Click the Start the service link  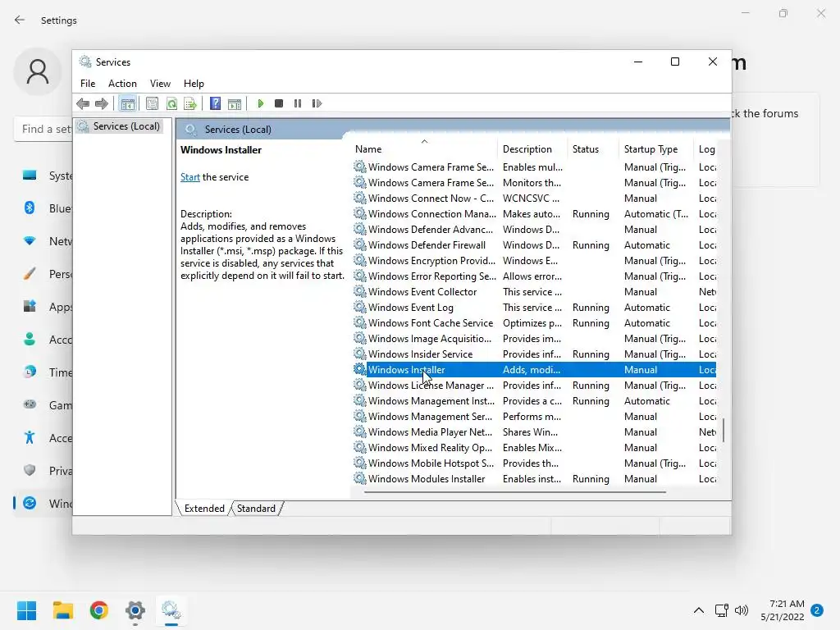click(x=189, y=177)
